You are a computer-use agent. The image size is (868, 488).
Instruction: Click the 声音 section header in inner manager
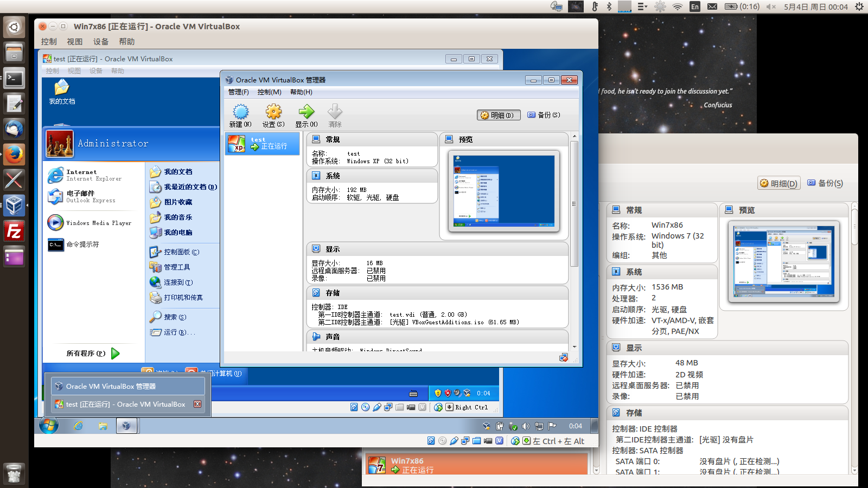437,337
